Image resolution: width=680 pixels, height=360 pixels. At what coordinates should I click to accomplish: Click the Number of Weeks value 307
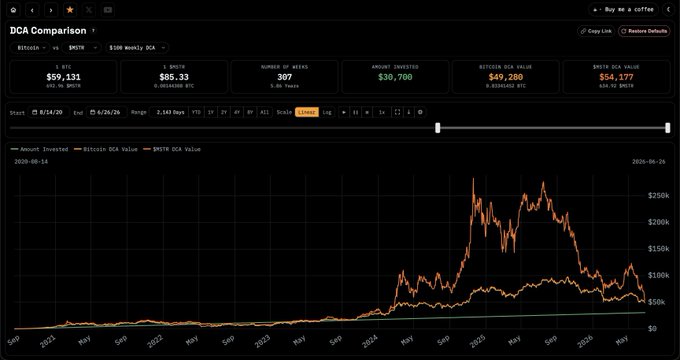(x=284, y=77)
